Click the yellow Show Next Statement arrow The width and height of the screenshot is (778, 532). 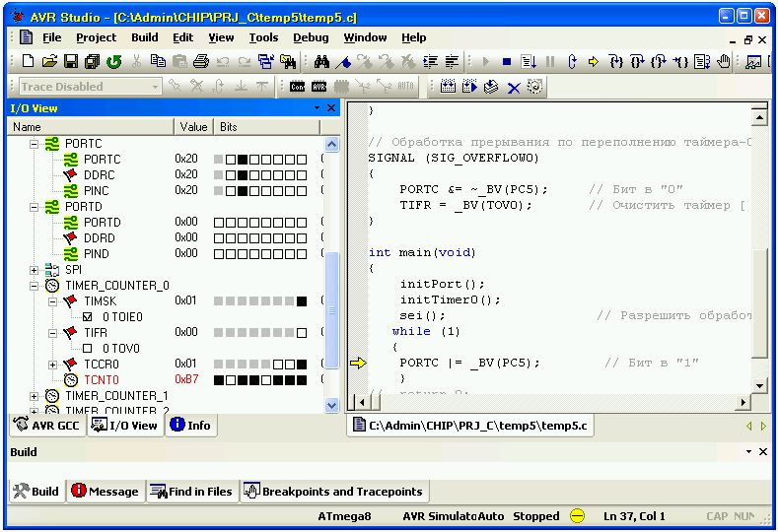click(593, 62)
